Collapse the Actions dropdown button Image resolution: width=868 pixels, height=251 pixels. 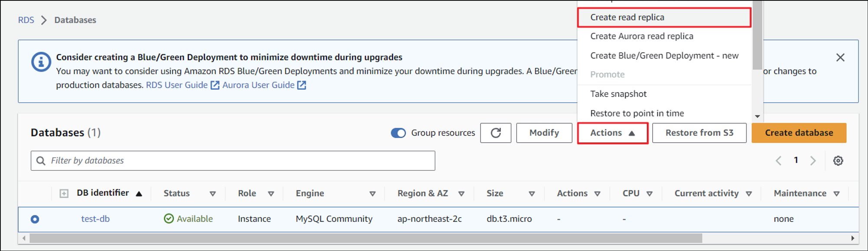[x=612, y=133]
